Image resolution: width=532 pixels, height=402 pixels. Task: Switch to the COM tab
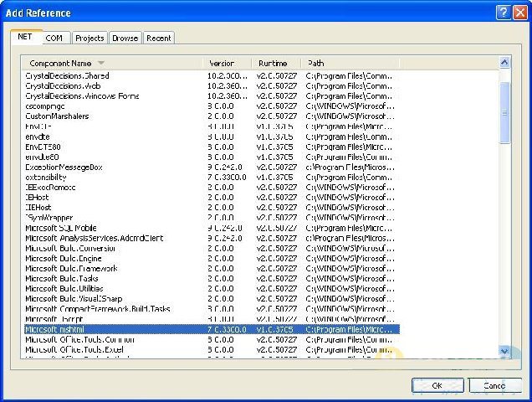[54, 38]
